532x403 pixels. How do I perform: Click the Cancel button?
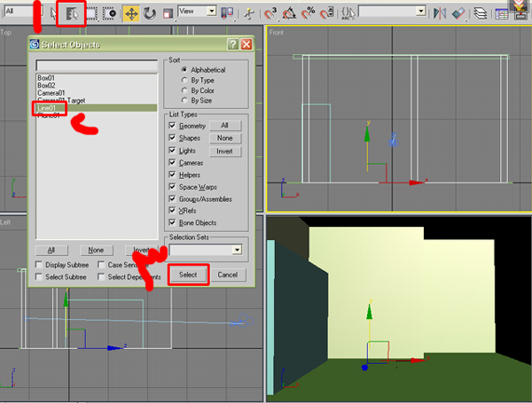pyautogui.click(x=229, y=275)
